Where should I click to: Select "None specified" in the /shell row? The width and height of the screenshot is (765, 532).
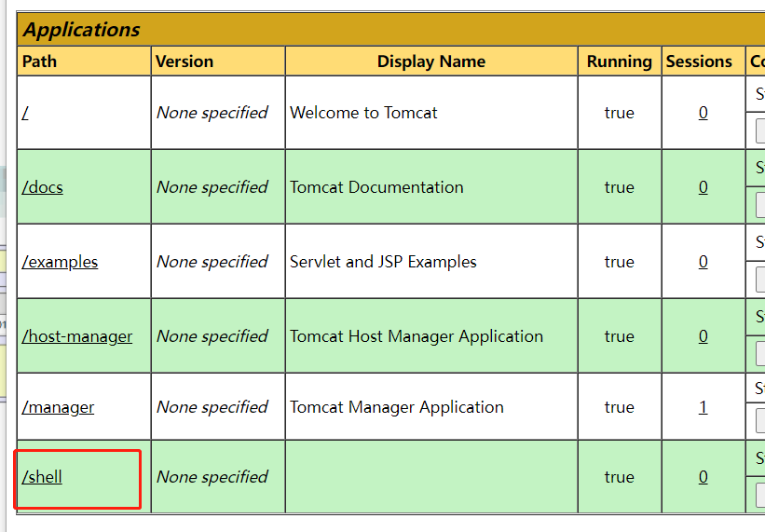[x=212, y=477]
